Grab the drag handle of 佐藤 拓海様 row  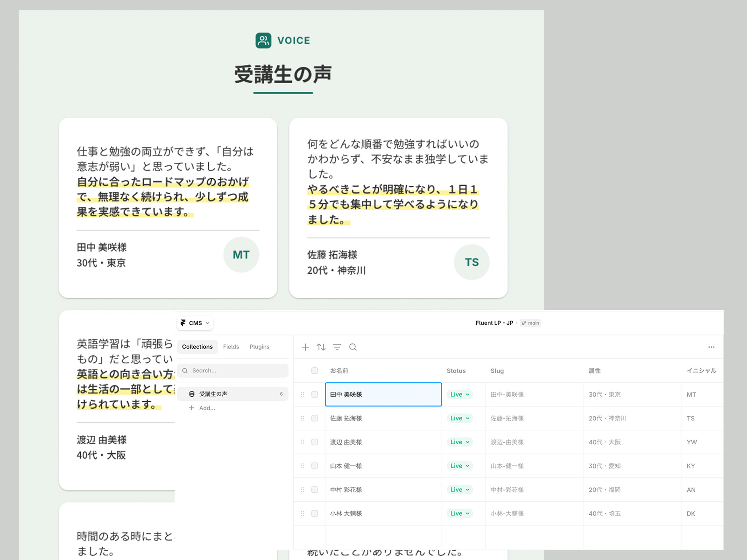[303, 418]
